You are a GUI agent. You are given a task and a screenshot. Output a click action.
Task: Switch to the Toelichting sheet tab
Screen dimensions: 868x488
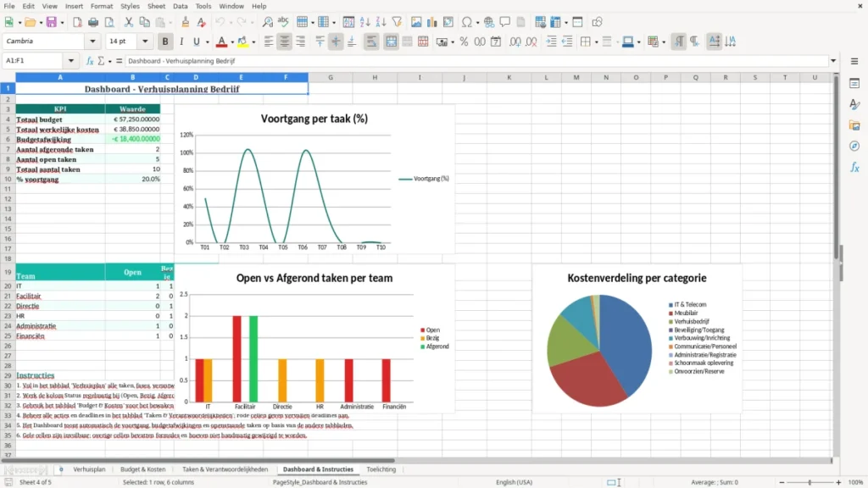[381, 469]
